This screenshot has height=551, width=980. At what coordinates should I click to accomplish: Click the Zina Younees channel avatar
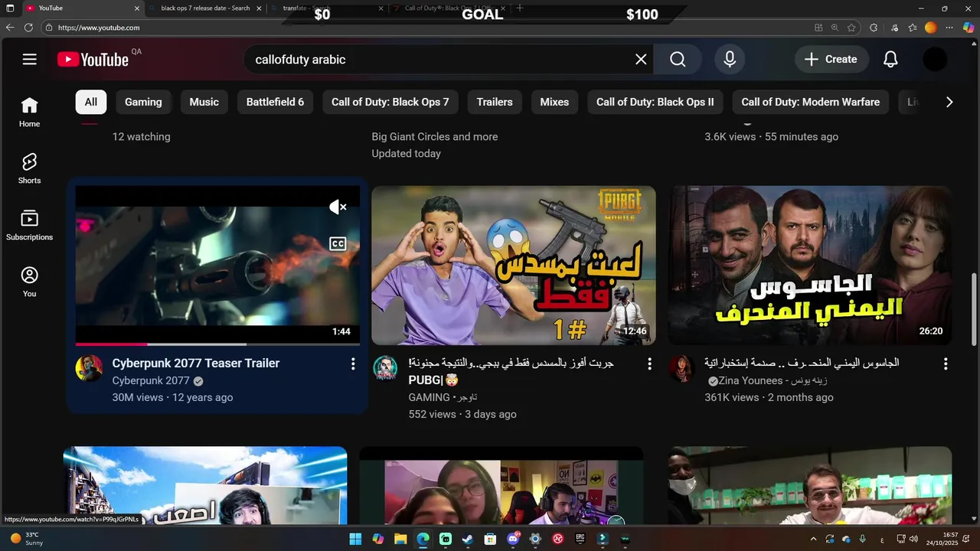click(681, 368)
